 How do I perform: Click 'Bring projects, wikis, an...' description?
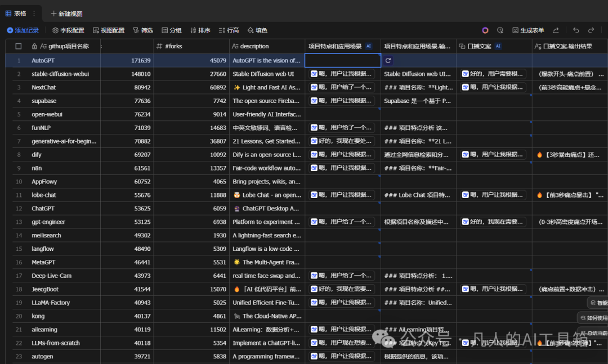[267, 181]
